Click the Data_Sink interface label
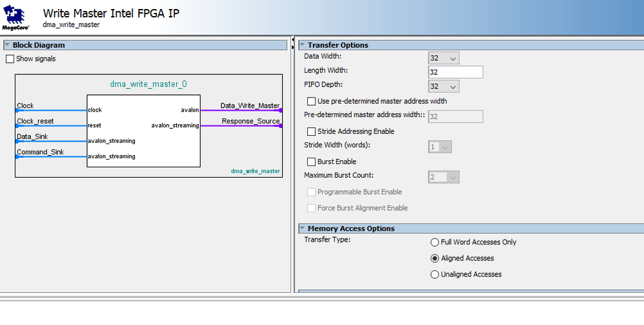 32,136
